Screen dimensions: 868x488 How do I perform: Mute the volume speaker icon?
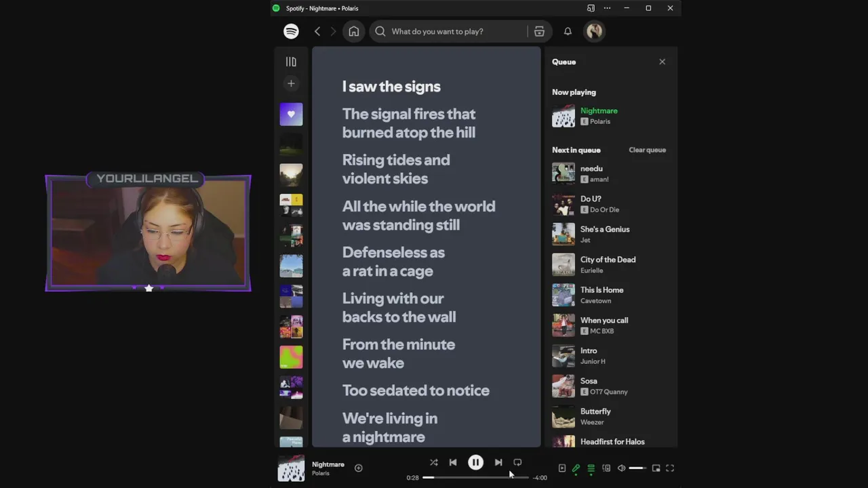[621, 468]
